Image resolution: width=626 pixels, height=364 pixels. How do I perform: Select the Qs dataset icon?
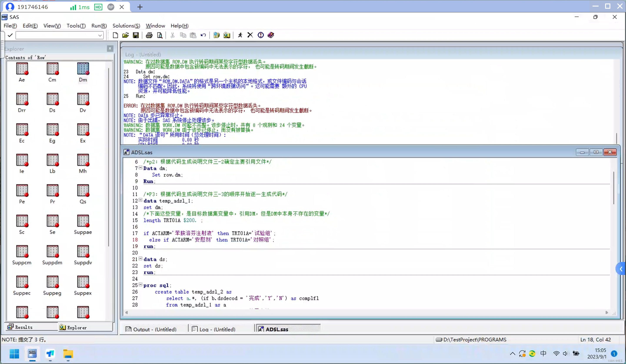pyautogui.click(x=83, y=194)
